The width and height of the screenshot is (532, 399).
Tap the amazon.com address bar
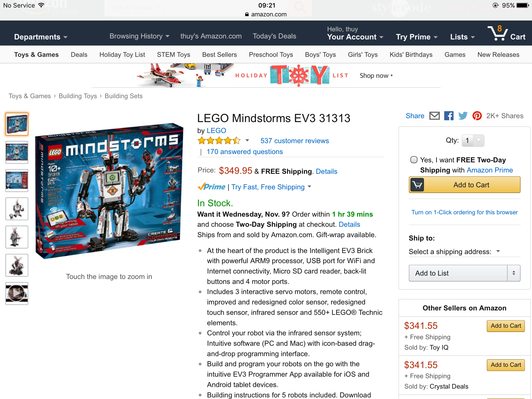(x=266, y=14)
